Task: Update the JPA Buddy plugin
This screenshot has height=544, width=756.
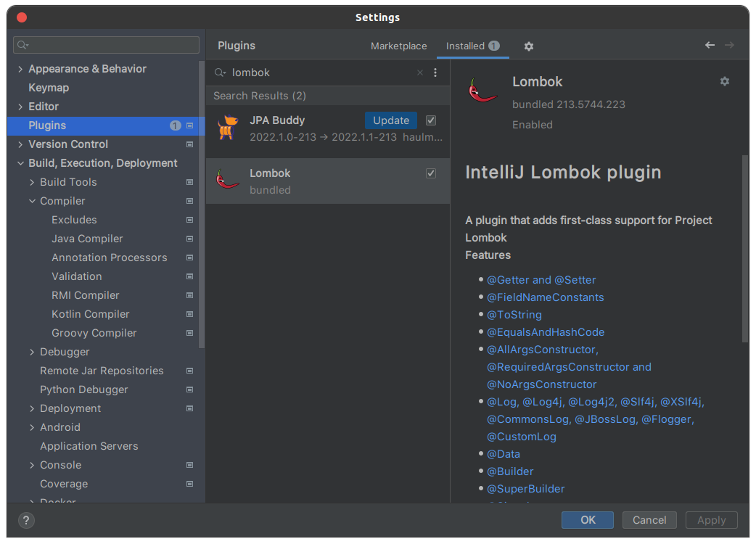Action: pos(391,120)
